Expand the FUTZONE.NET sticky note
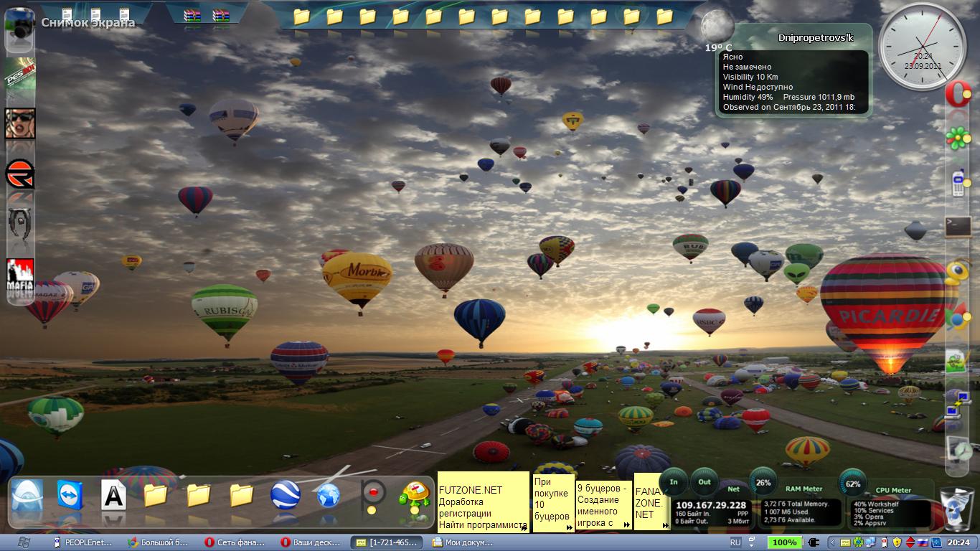980x551 pixels. 524,527
